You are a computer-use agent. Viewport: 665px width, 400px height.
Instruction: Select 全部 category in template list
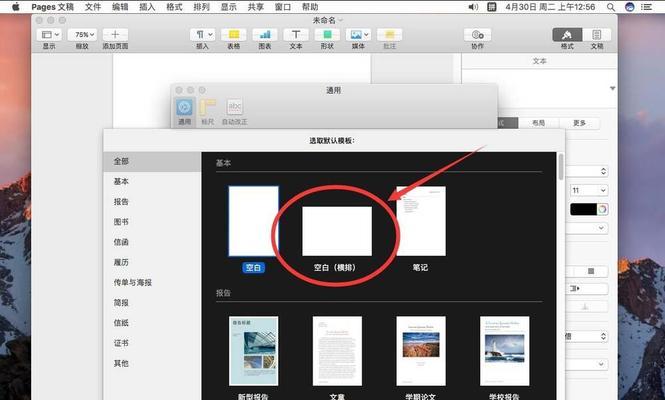coord(152,162)
